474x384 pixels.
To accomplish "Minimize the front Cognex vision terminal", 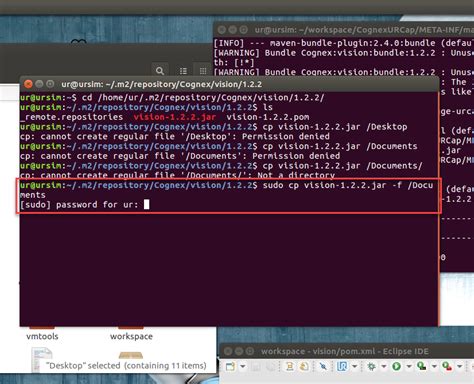I will pyautogui.click(x=39, y=84).
